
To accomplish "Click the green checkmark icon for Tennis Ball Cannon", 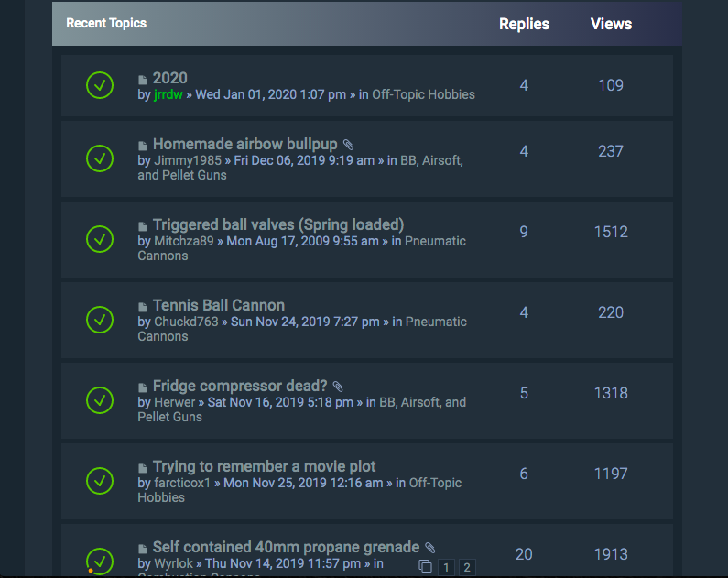I will (x=100, y=320).
